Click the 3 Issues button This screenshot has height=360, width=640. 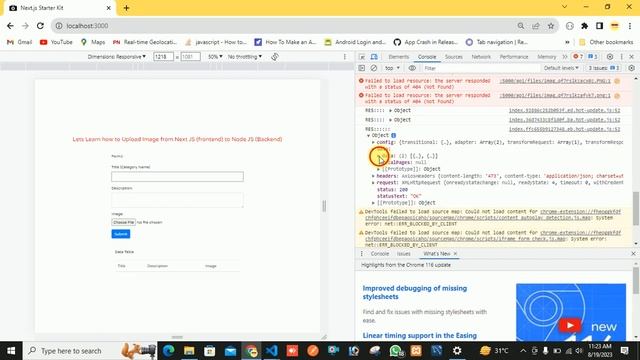(x=603, y=68)
